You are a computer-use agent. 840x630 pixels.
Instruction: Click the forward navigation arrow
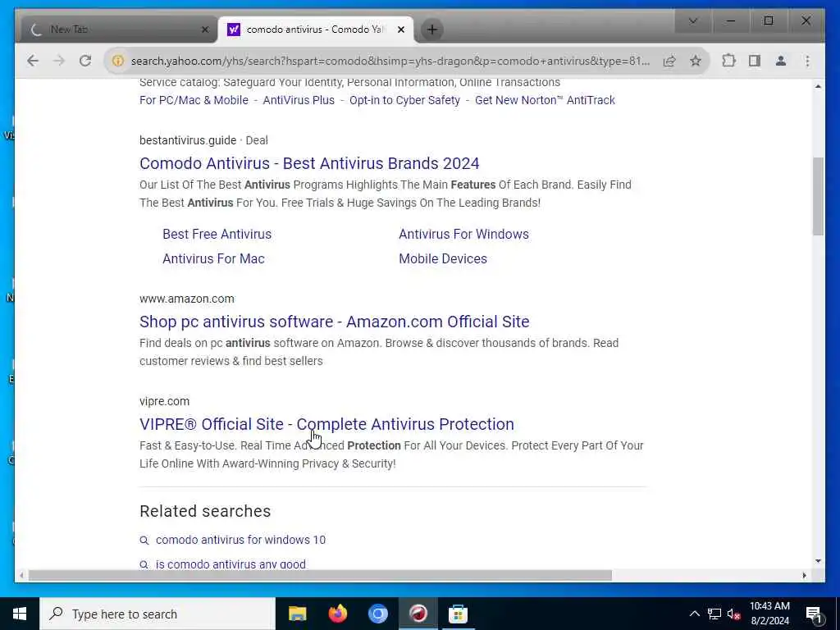click(x=59, y=61)
